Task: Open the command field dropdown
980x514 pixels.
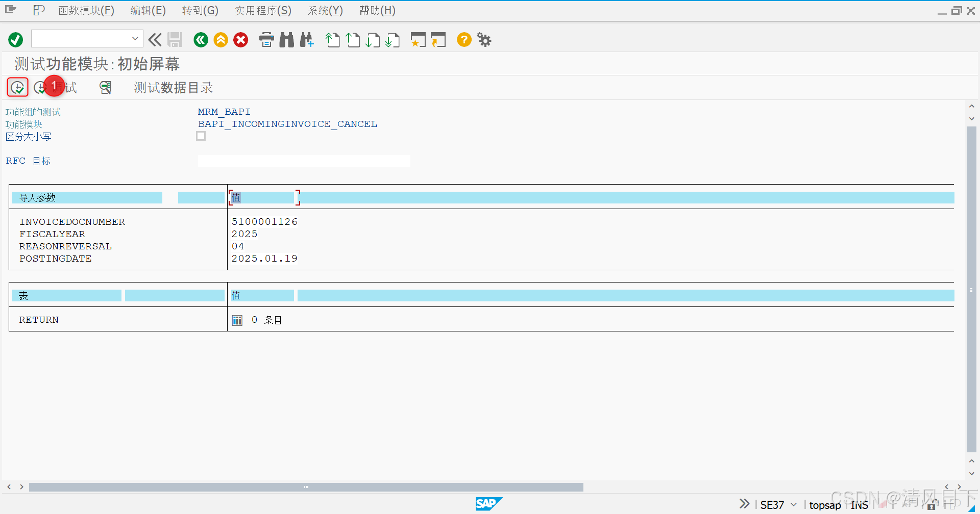Action: (135, 38)
